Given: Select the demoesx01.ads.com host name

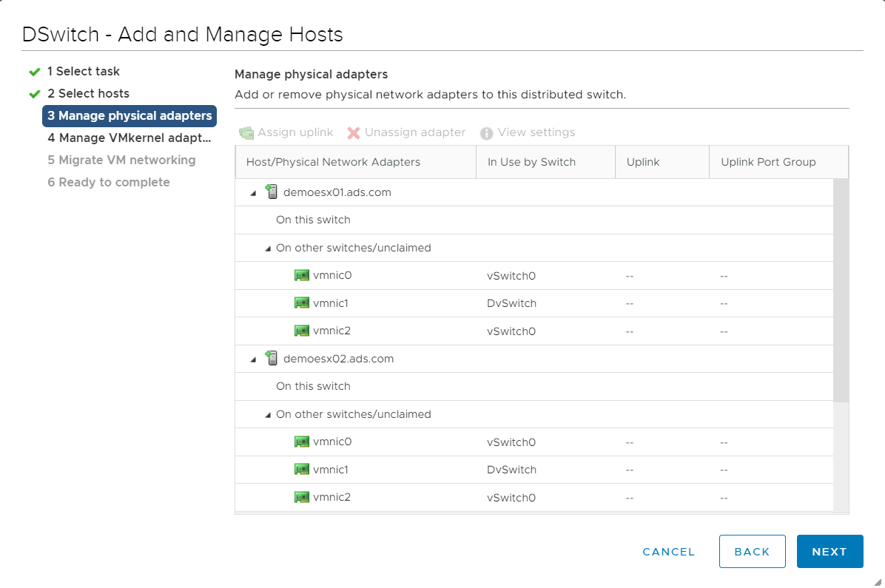Looking at the screenshot, I should [x=337, y=192].
